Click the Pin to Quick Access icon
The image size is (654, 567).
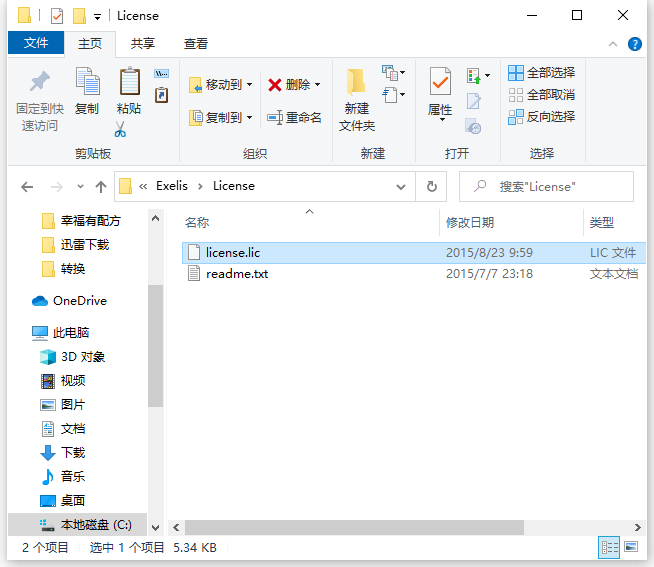point(40,81)
